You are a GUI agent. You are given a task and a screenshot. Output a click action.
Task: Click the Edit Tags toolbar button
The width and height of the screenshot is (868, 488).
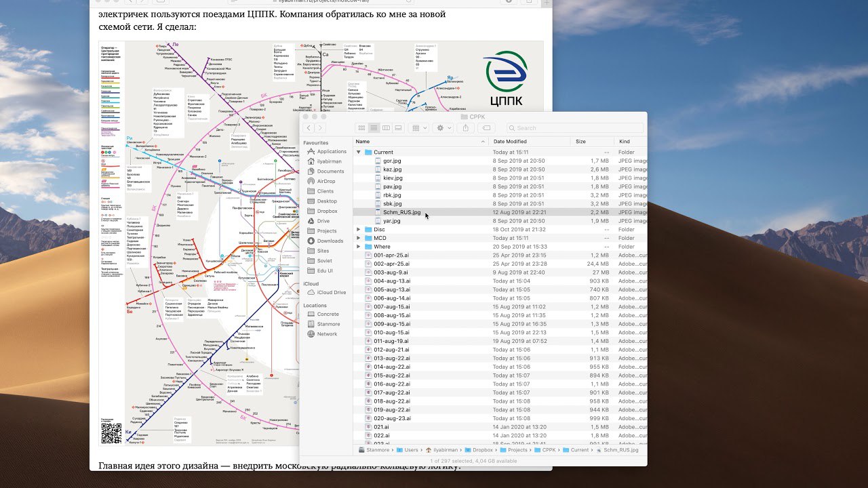(487, 127)
